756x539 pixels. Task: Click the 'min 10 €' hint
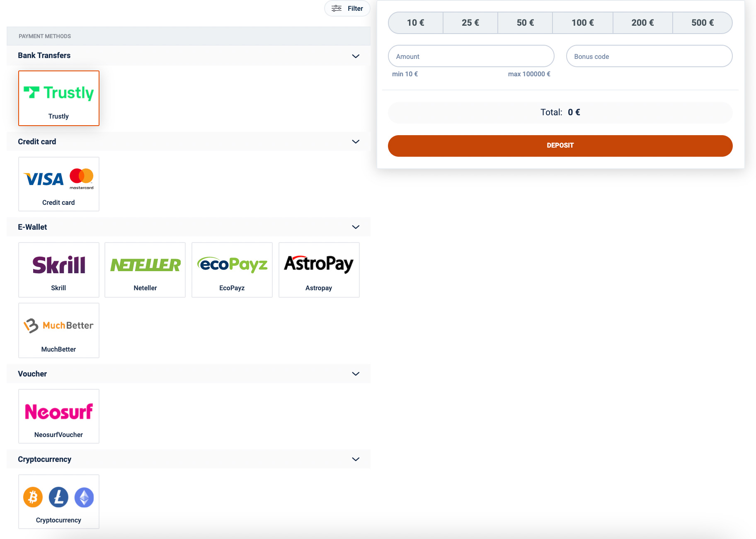pos(405,74)
